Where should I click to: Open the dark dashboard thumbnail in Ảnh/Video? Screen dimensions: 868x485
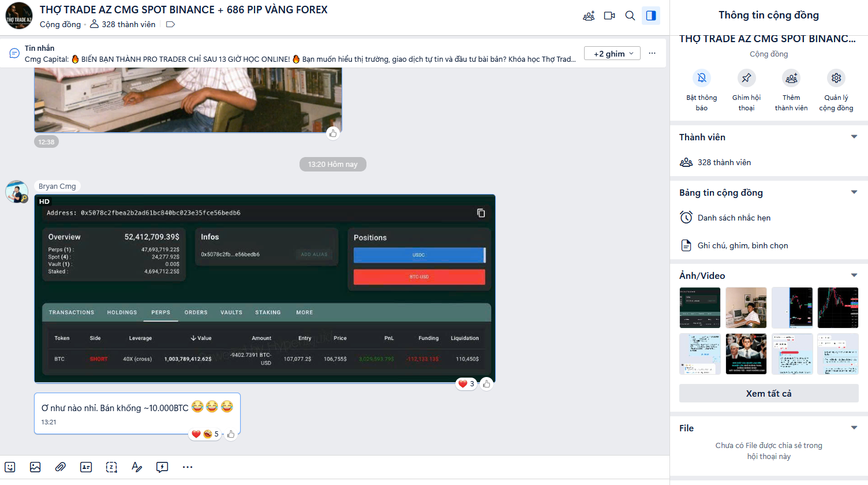(x=700, y=308)
